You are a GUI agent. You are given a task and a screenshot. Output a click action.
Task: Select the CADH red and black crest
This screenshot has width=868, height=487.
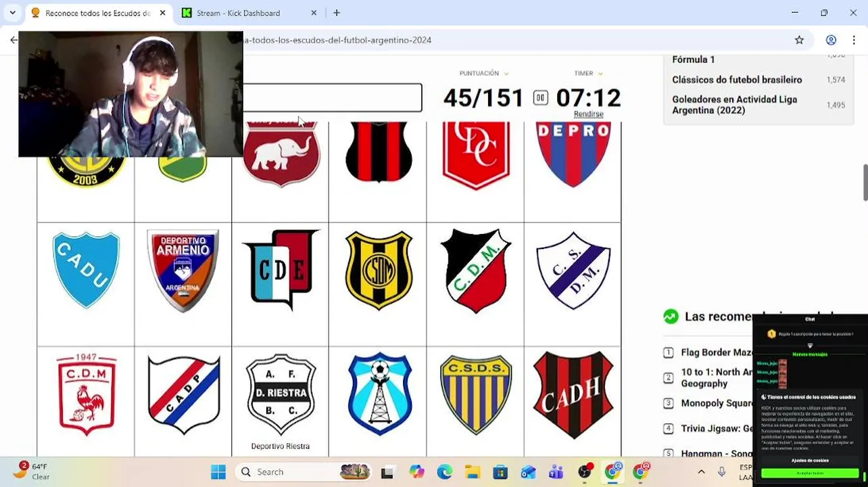pos(573,395)
